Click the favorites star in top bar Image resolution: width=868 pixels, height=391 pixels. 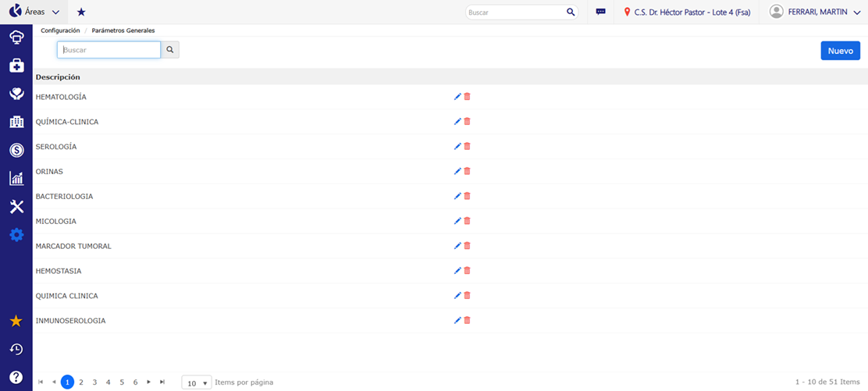(x=81, y=12)
